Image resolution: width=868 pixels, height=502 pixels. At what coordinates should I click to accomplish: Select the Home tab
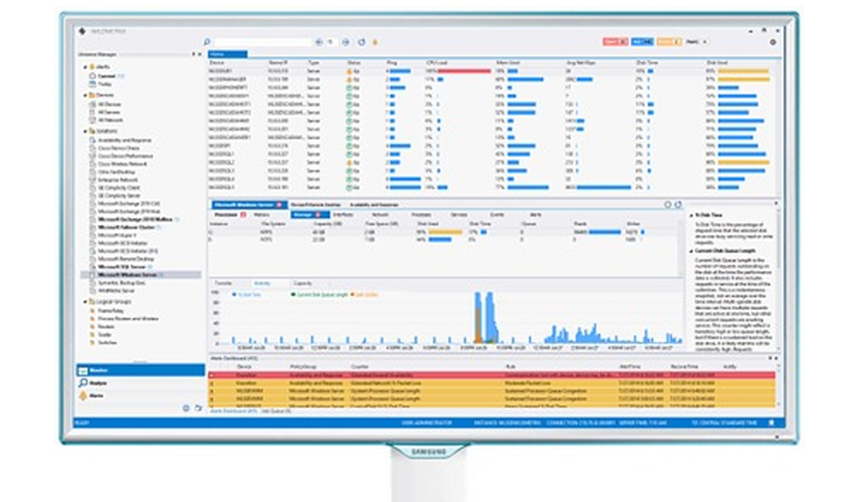pos(227,55)
